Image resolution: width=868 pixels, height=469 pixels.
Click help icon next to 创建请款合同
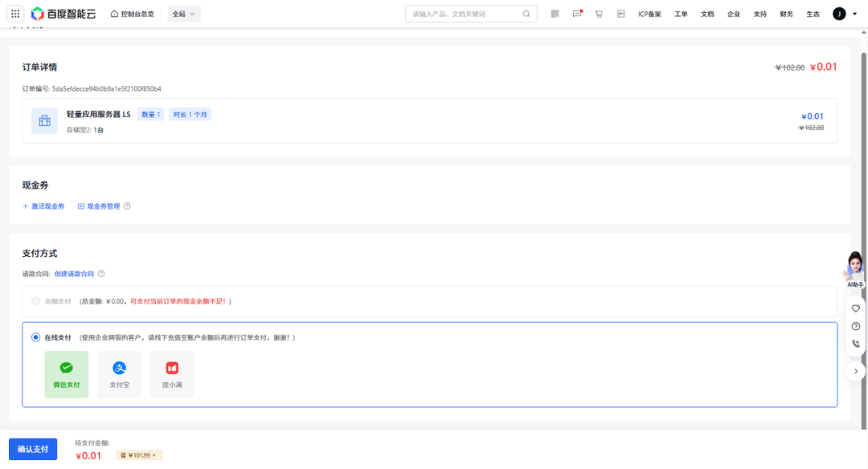click(101, 274)
